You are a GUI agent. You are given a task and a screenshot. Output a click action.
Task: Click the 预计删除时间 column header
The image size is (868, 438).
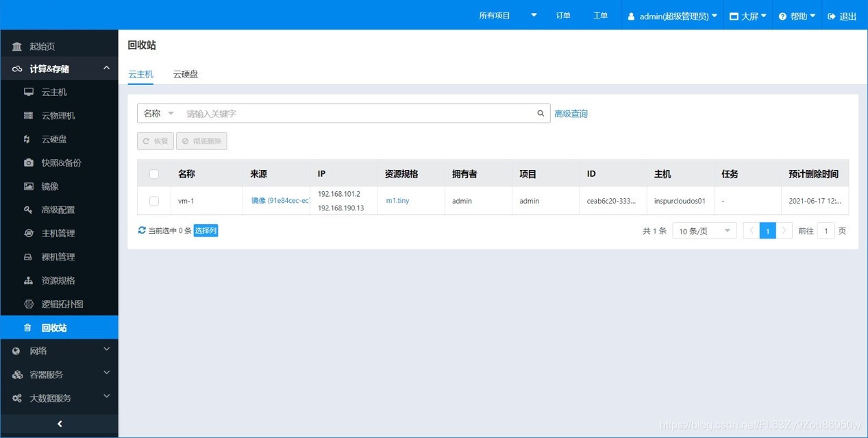tap(813, 174)
